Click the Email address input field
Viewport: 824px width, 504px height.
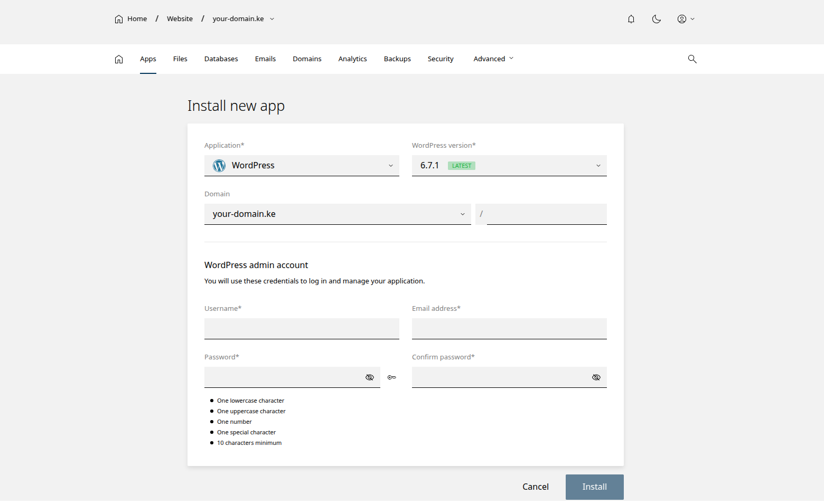509,329
